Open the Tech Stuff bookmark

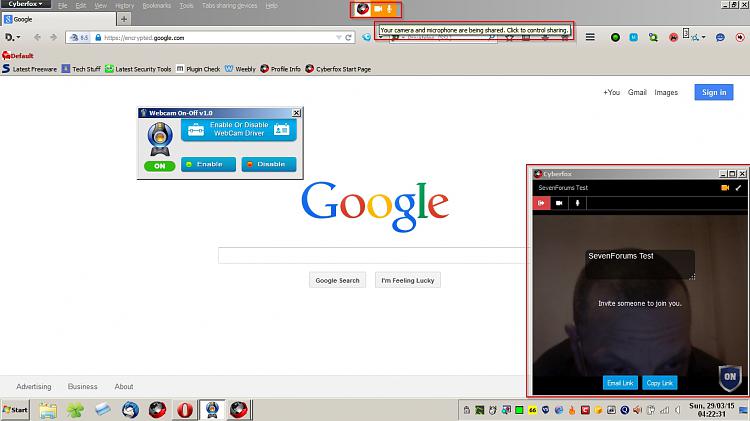(81, 69)
